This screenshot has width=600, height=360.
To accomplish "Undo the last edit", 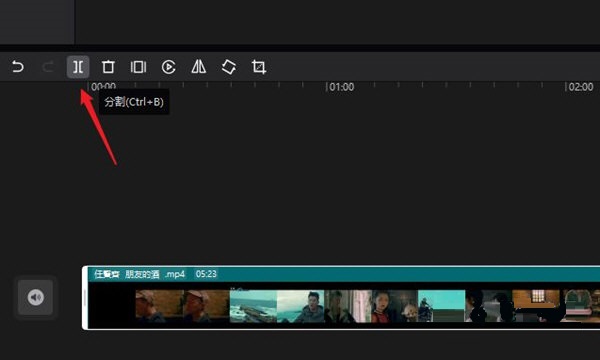I will click(x=18, y=67).
